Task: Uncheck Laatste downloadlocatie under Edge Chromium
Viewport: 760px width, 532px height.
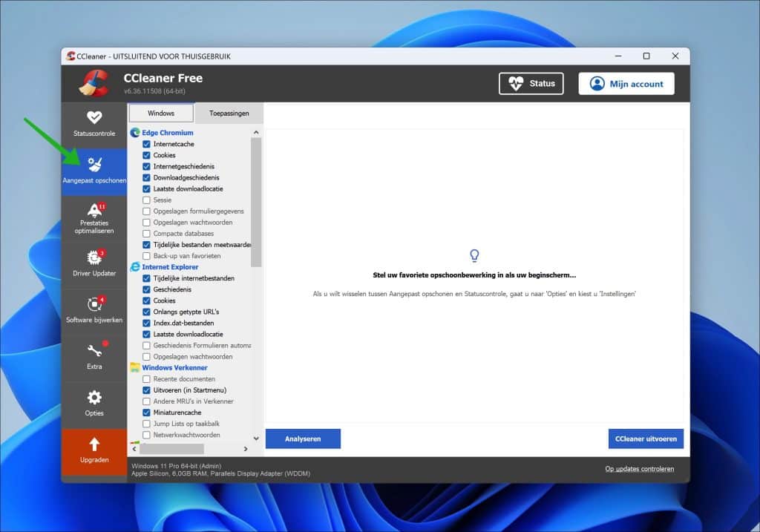Action: click(146, 188)
